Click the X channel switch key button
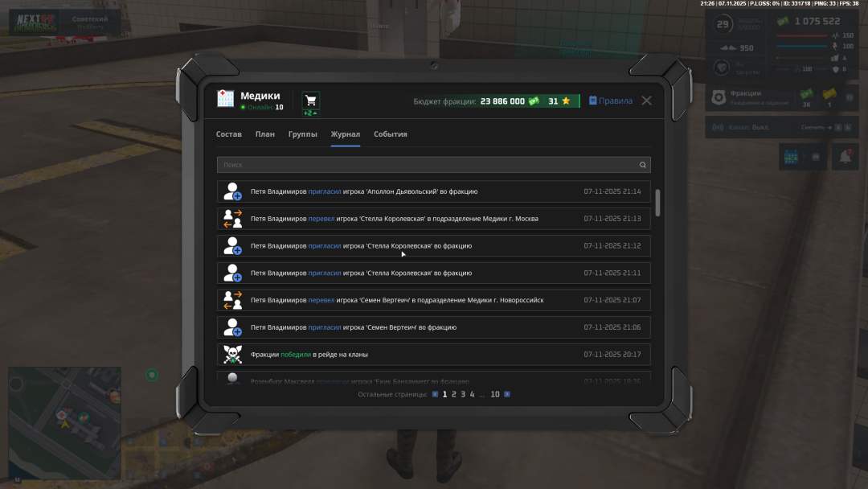The image size is (868, 489). (x=838, y=127)
